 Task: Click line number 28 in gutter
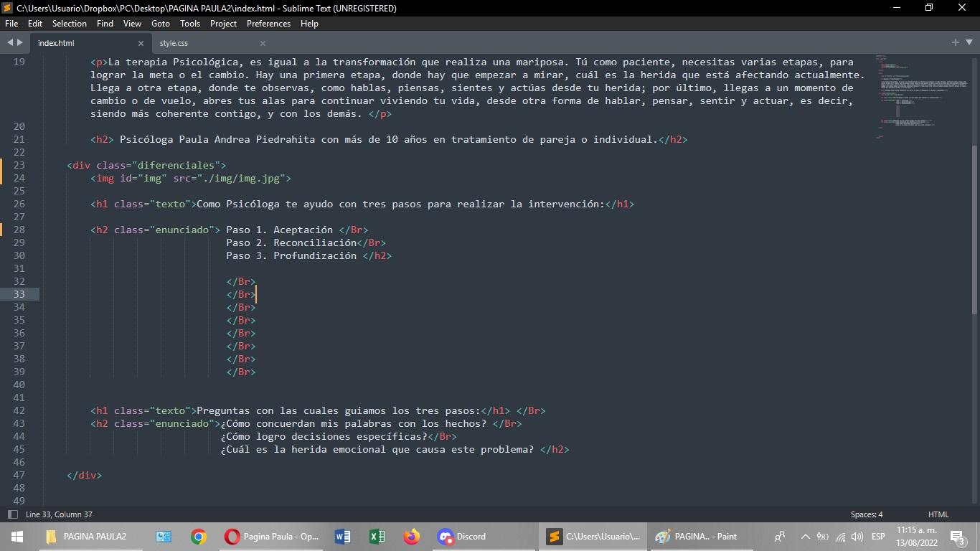[x=19, y=230]
